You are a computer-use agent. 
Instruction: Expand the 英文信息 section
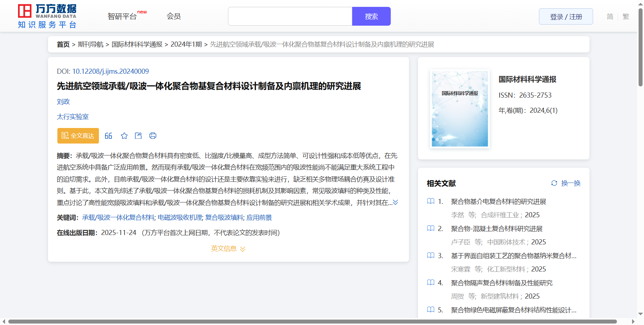(228, 249)
